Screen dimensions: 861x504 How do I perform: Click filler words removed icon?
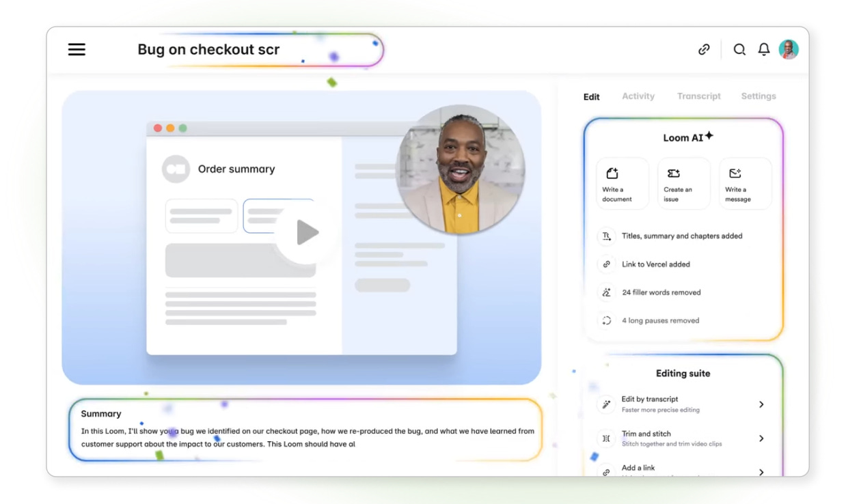606,292
